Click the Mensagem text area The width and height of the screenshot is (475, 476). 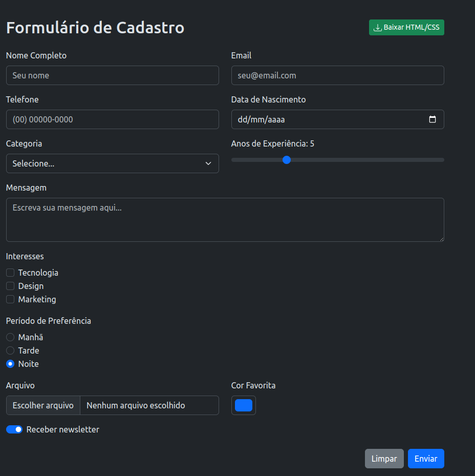(x=225, y=219)
